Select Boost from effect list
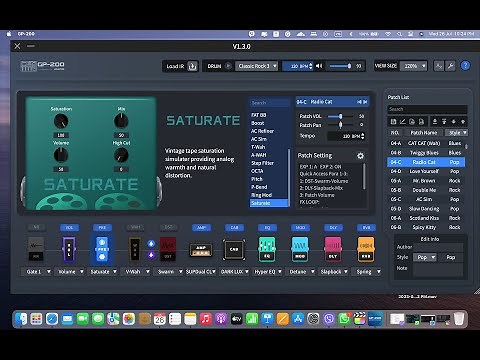The height and width of the screenshot is (360, 480). point(268,123)
